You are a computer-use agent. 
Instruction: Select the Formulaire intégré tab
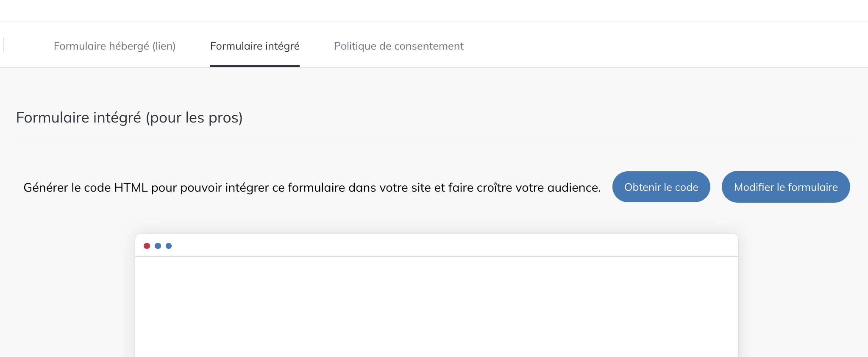255,46
